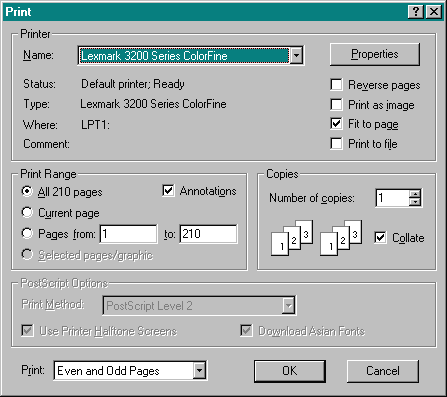Screen dimensions: 447x397
Task: Select the Current page radio button
Action: 27,212
